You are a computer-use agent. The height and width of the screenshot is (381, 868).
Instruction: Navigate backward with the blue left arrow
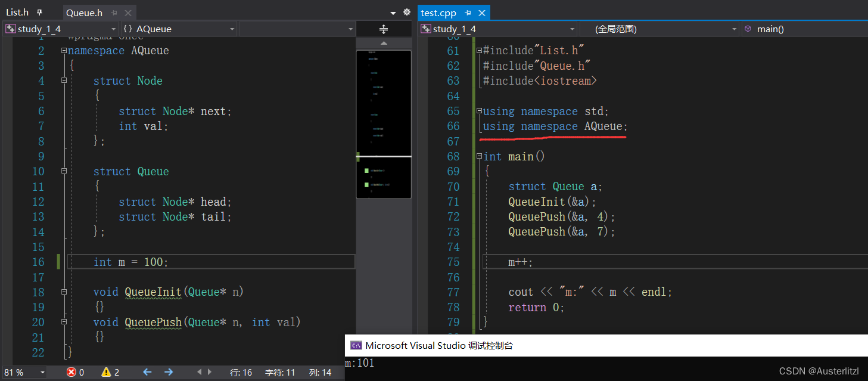(x=147, y=372)
